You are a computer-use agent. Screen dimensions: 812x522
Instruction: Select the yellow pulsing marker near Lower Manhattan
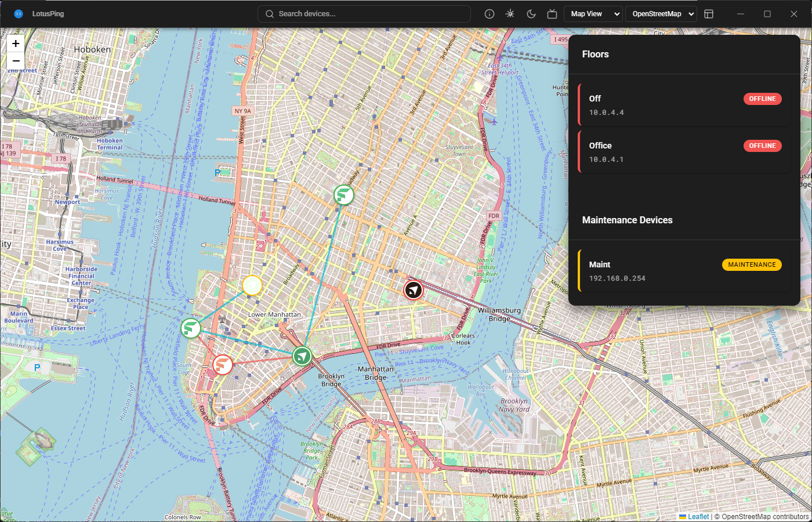pos(252,285)
